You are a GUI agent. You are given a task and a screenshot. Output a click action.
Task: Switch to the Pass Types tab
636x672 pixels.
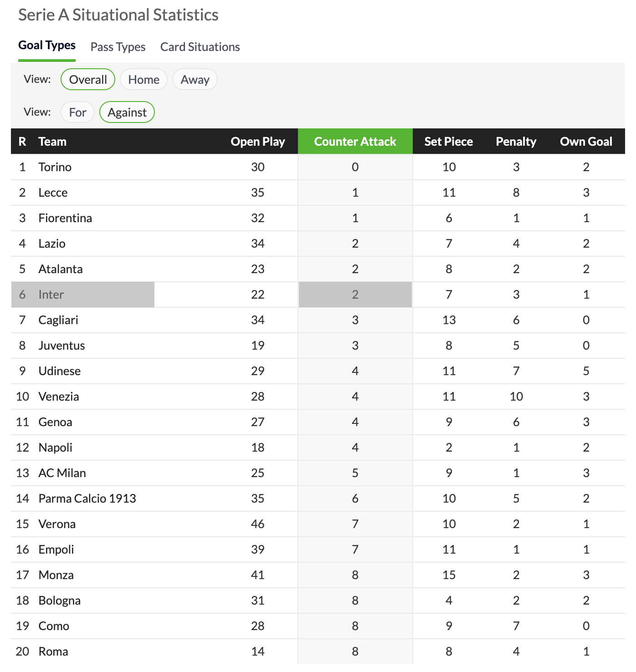118,47
